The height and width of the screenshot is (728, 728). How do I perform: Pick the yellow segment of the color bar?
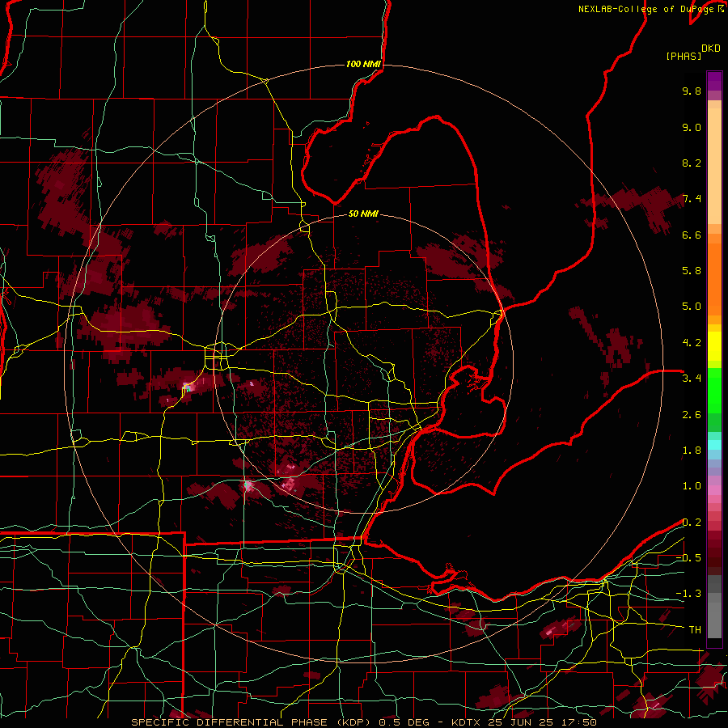pos(714,346)
